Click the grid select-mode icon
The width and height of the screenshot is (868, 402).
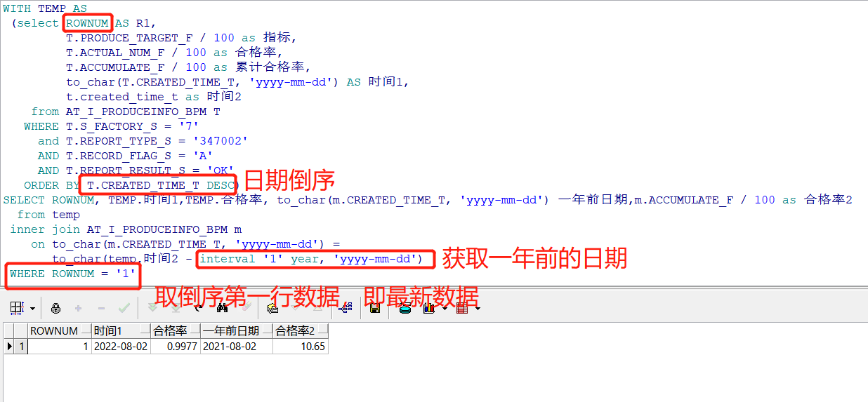coord(17,307)
